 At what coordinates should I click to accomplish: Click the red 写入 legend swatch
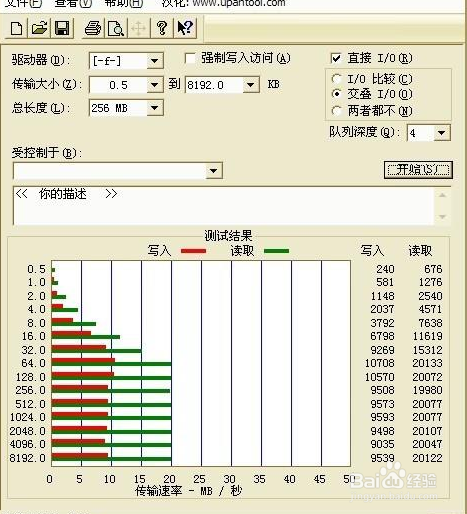[193, 251]
